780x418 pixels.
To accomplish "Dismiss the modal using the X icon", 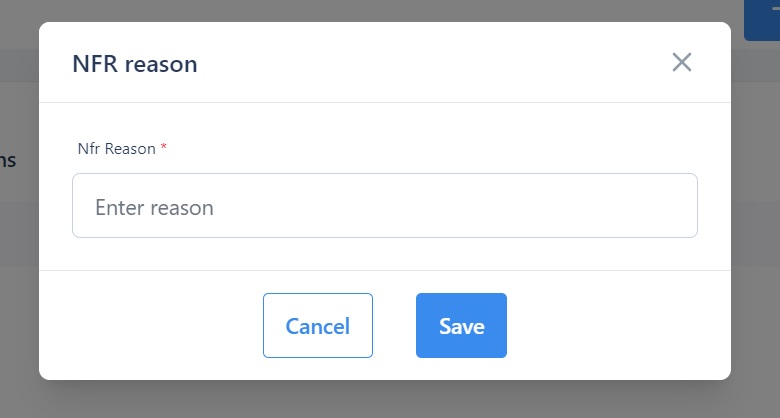I will pos(682,62).
